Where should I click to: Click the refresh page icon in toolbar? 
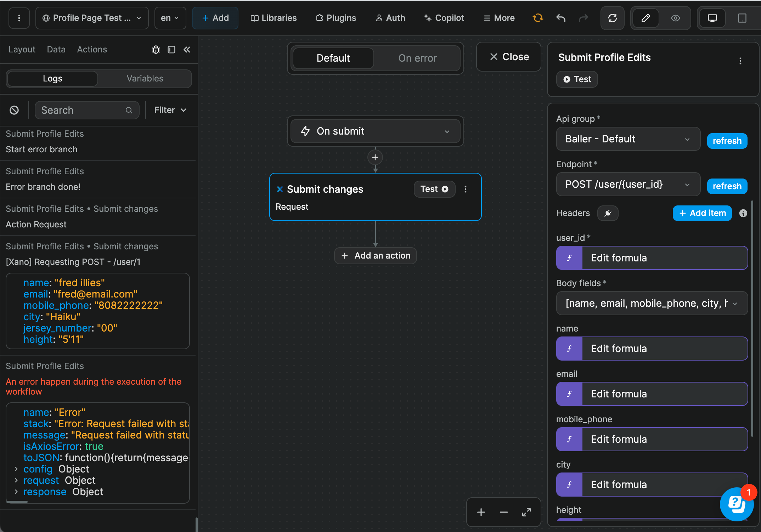click(612, 18)
